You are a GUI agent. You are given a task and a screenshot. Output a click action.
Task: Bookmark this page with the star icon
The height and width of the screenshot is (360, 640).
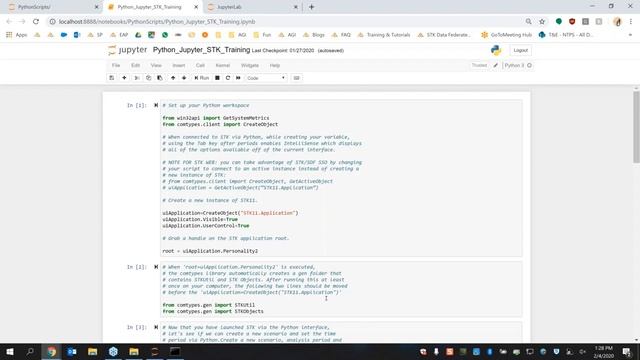point(542,22)
